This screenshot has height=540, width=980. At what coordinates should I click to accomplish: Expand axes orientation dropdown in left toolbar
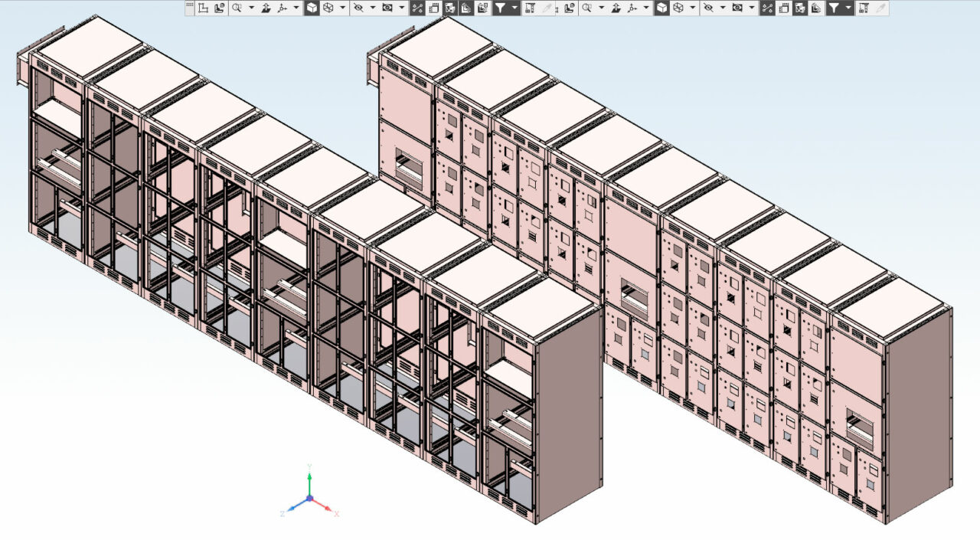pos(296,8)
